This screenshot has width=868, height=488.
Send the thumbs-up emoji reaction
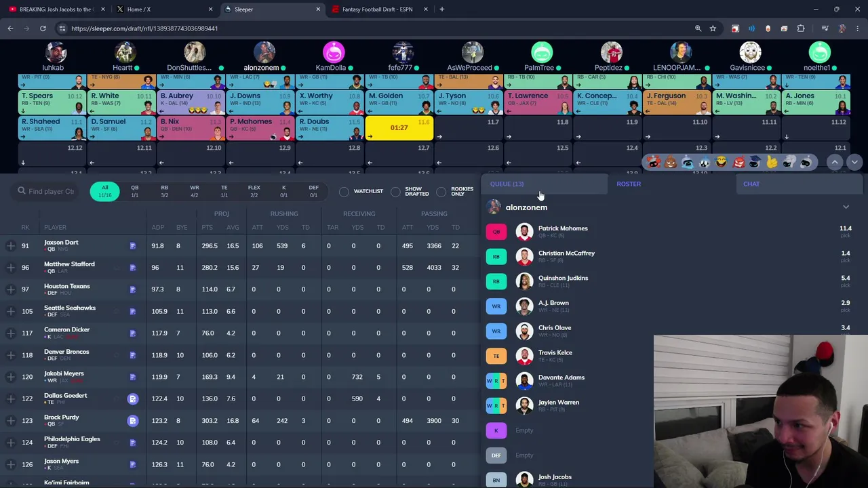click(772, 162)
